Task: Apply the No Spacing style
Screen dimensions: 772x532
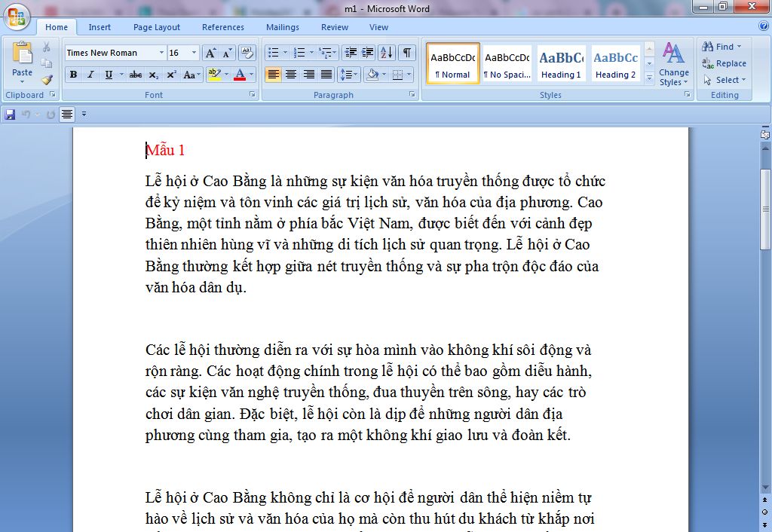Action: tap(507, 63)
